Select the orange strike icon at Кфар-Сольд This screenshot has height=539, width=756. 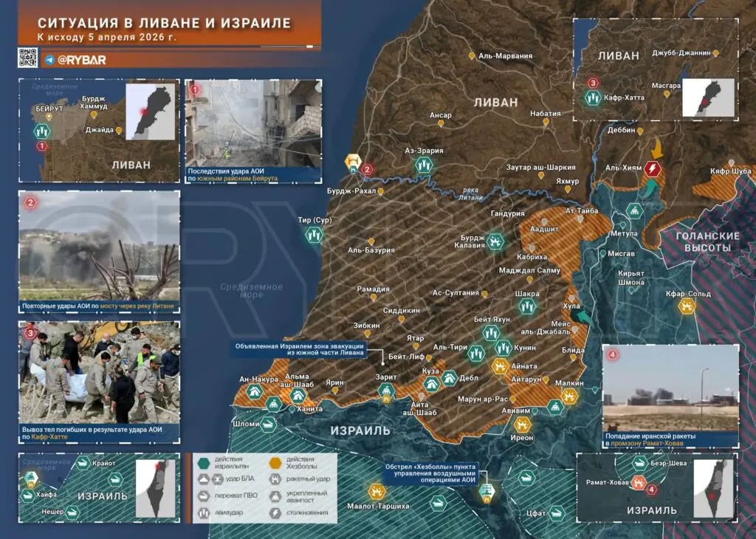pyautogui.click(x=687, y=306)
